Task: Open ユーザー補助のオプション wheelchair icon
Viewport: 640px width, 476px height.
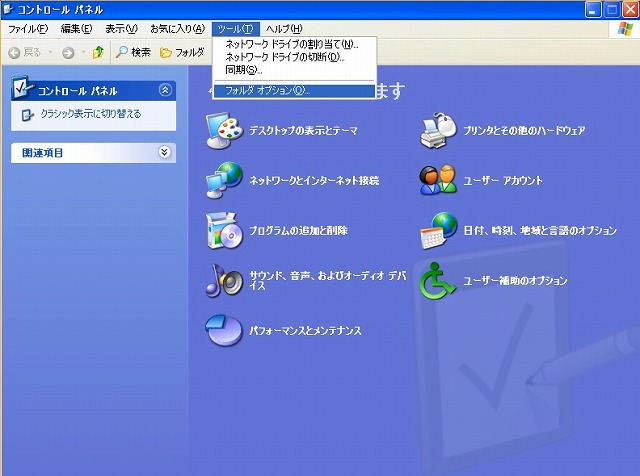Action: (438, 281)
